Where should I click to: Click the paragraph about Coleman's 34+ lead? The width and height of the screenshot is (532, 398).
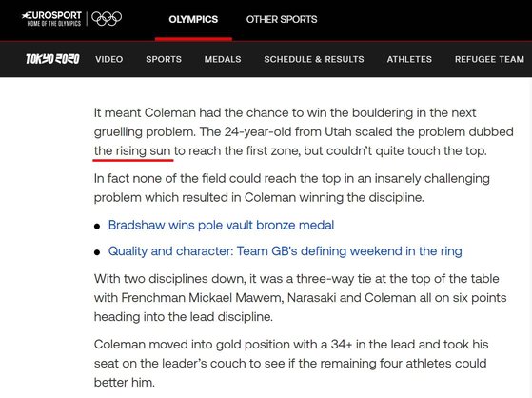click(291, 364)
